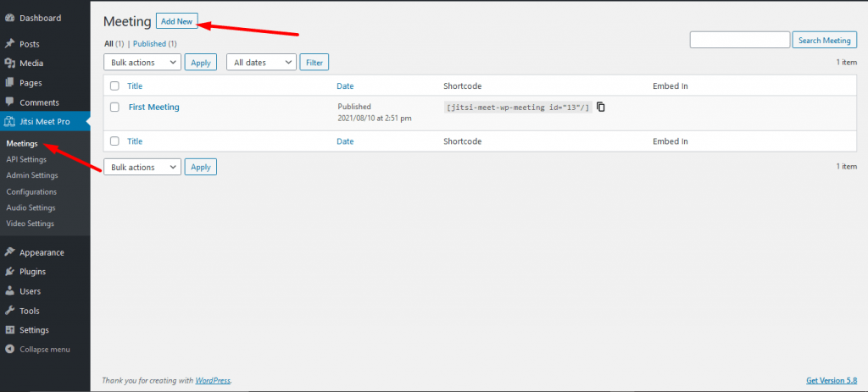The image size is (868, 392).
Task: Focus the meeting search input field
Action: click(739, 41)
